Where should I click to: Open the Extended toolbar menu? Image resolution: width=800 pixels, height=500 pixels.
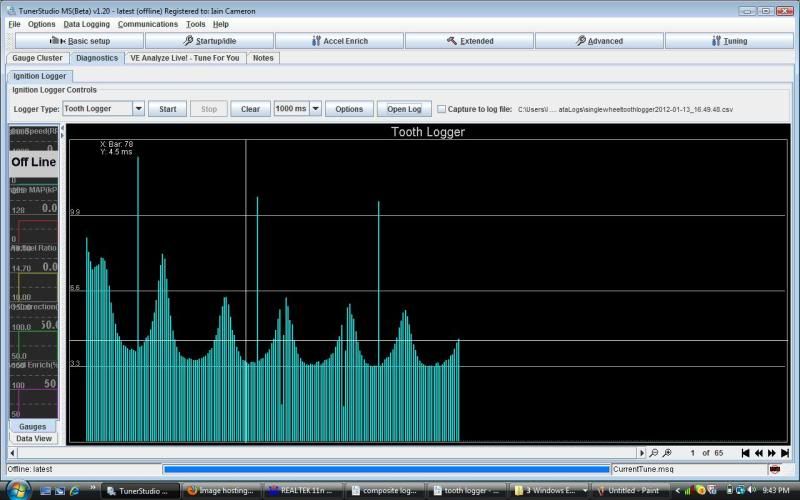pos(469,41)
